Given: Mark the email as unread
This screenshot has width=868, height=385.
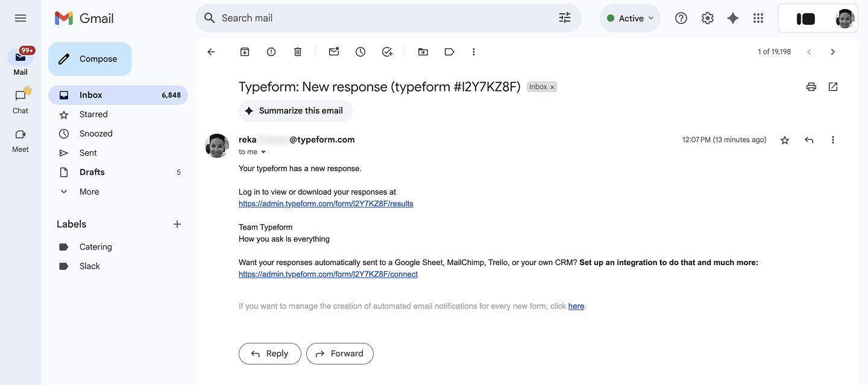Looking at the screenshot, I should (x=334, y=52).
